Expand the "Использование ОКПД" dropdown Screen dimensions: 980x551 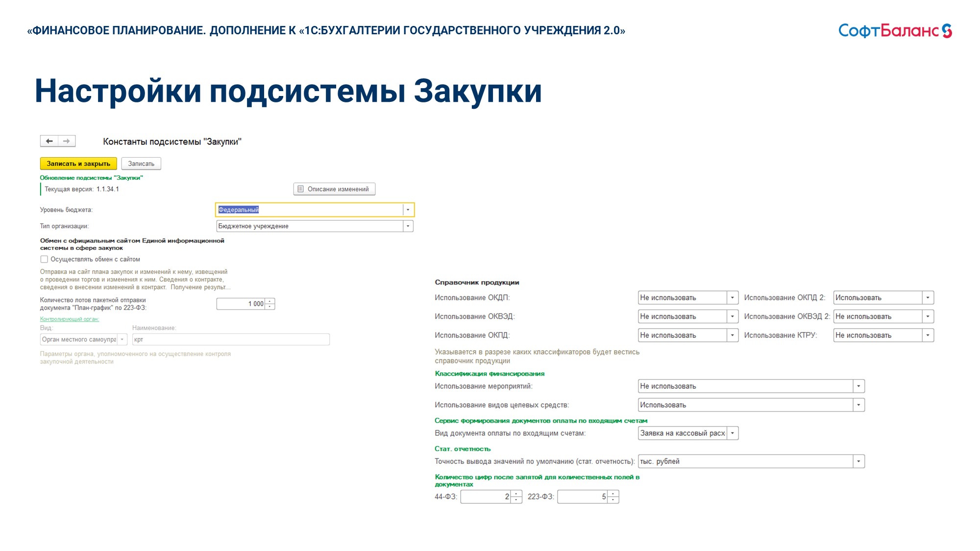click(733, 335)
